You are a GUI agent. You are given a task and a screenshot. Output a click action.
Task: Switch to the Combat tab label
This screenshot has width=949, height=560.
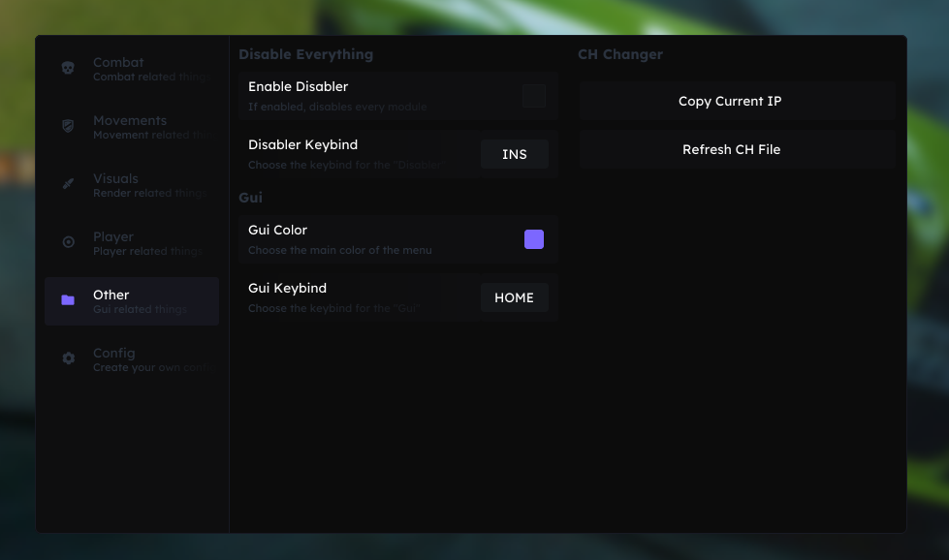coord(118,63)
